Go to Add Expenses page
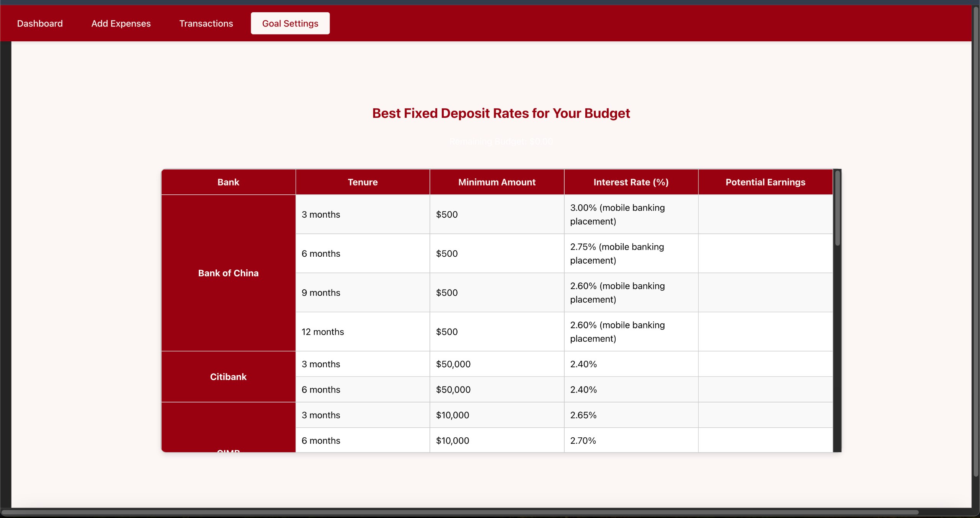 point(121,23)
